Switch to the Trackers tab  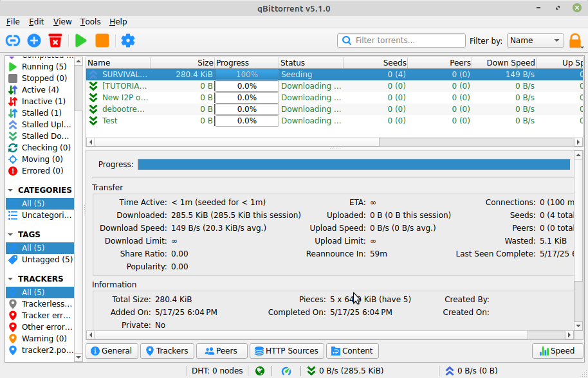pyautogui.click(x=167, y=351)
